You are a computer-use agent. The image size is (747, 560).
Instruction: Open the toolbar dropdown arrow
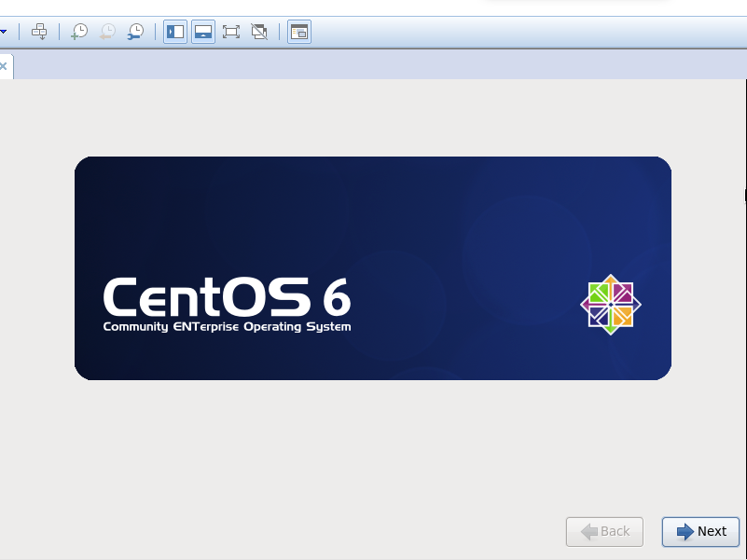pyautogui.click(x=4, y=32)
